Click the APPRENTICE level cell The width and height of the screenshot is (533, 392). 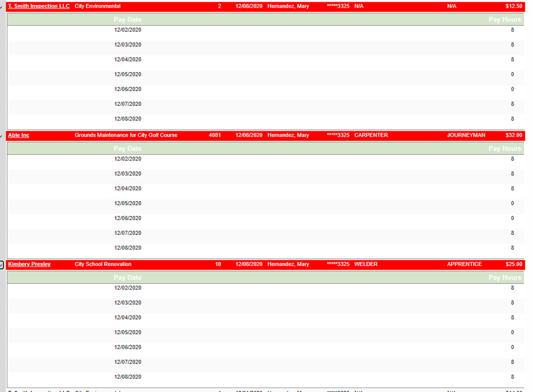464,264
